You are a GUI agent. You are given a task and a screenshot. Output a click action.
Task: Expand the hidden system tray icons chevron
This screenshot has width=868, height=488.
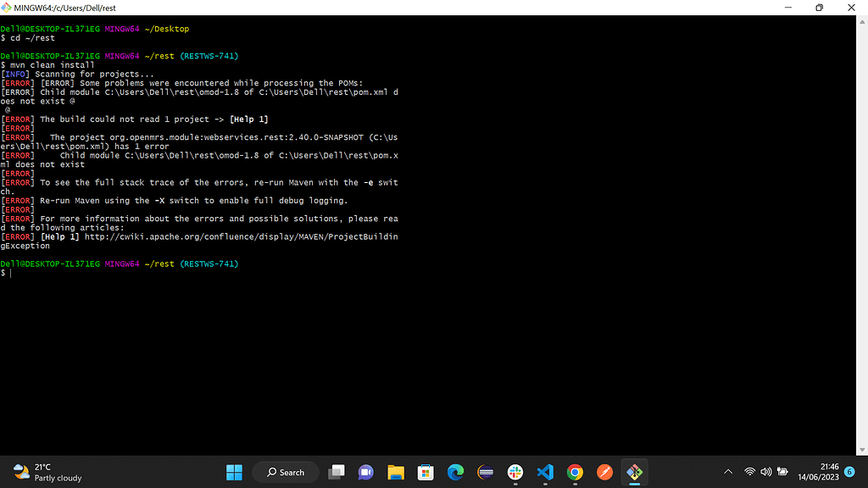tap(728, 472)
